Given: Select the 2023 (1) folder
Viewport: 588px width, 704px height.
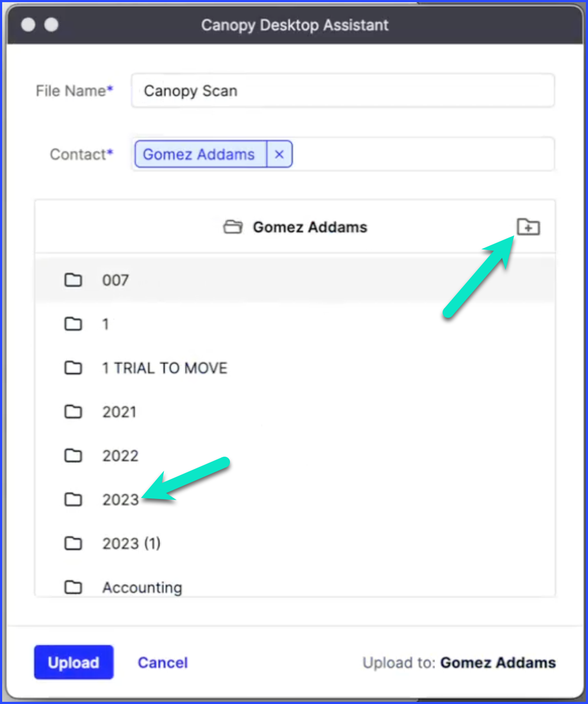Looking at the screenshot, I should click(x=131, y=543).
